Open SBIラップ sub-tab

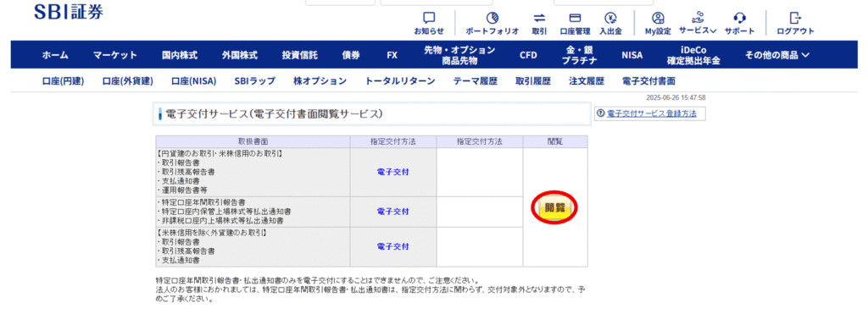pyautogui.click(x=254, y=81)
